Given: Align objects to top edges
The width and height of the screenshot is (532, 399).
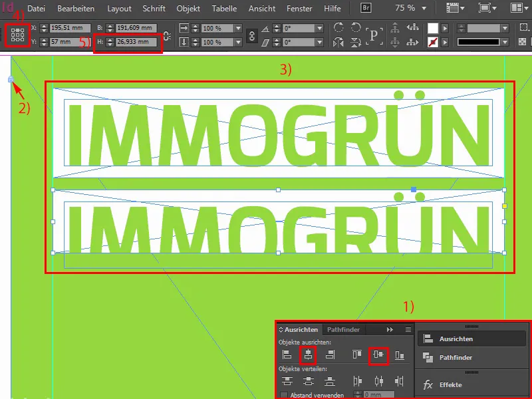Looking at the screenshot, I should (357, 355).
